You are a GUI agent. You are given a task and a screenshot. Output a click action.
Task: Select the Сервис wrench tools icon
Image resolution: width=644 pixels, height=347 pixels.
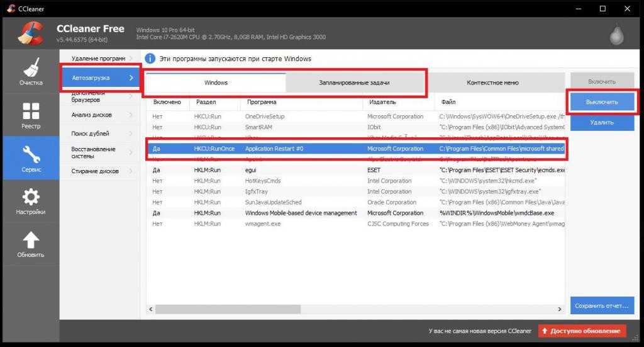(x=30, y=158)
